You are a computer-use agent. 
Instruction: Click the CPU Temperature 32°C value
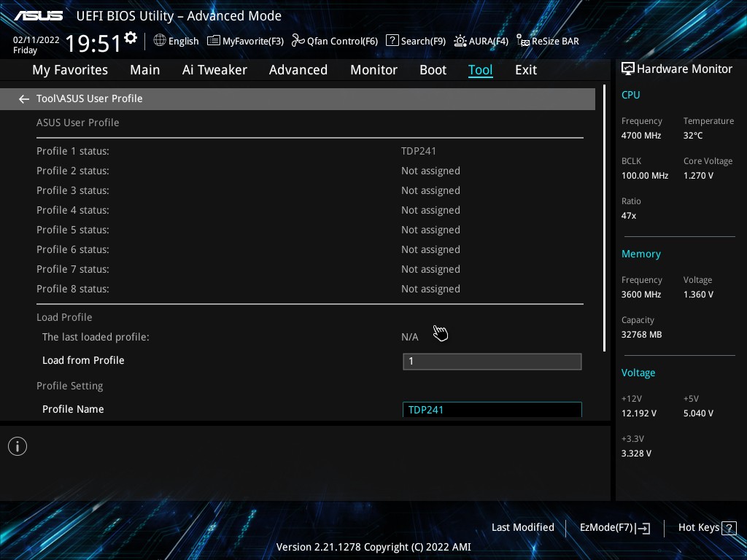(x=693, y=136)
